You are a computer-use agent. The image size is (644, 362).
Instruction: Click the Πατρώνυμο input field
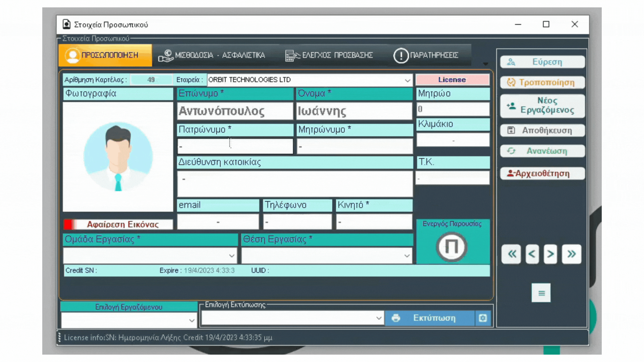point(235,146)
